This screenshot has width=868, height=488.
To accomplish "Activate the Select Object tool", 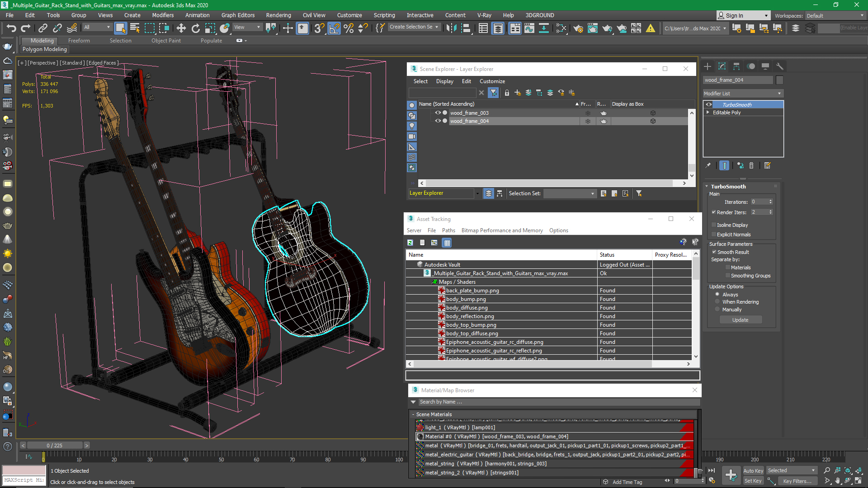I will tap(120, 28).
